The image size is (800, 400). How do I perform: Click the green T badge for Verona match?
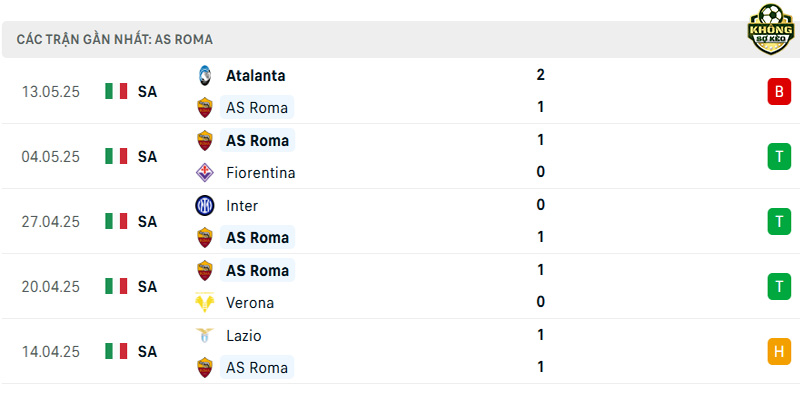point(779,287)
